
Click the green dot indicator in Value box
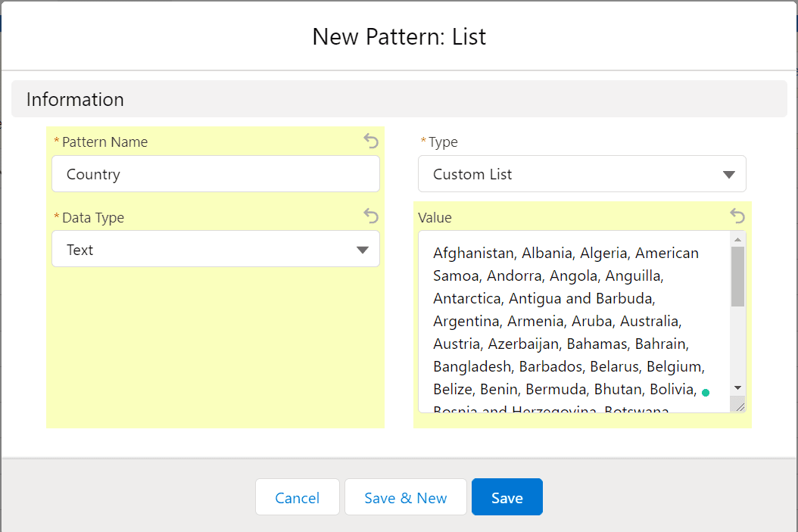pyautogui.click(x=706, y=392)
